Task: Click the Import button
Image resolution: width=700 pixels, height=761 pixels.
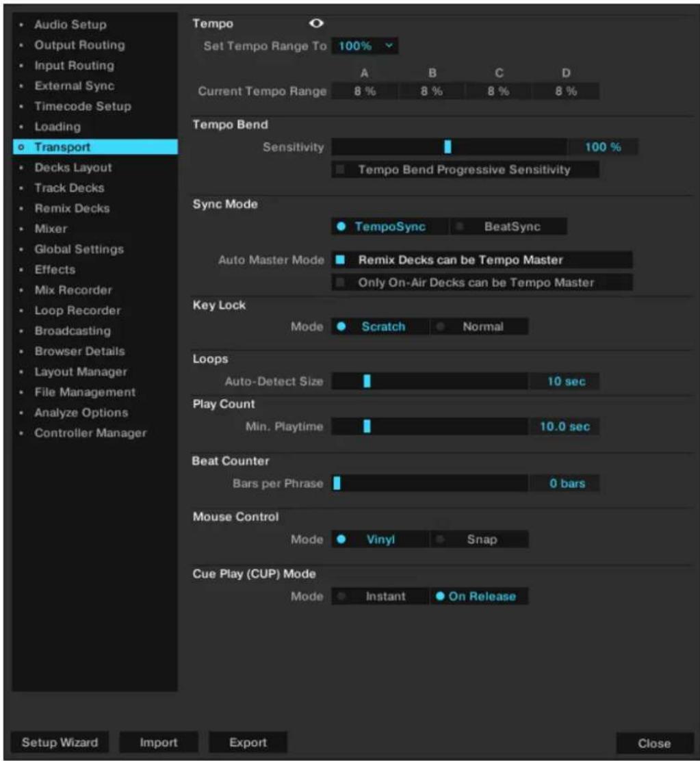Action: click(x=159, y=743)
